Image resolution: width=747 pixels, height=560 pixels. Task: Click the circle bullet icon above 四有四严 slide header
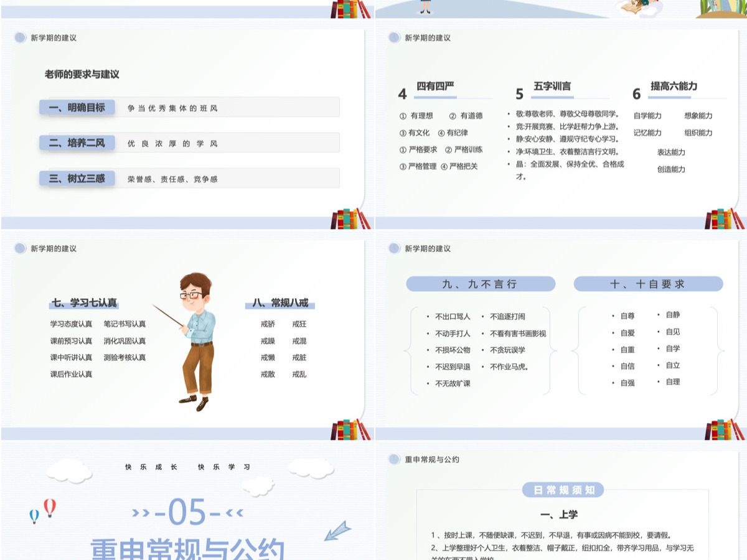pyautogui.click(x=394, y=37)
